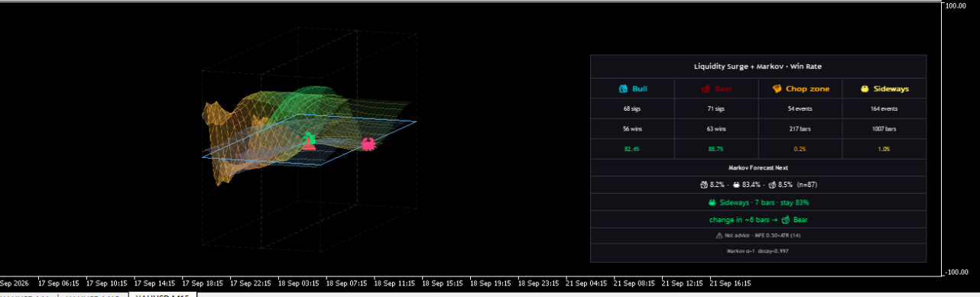Click the '18 Sep 23:15' time axis label
This screenshot has height=297, width=980.
pos(539,282)
